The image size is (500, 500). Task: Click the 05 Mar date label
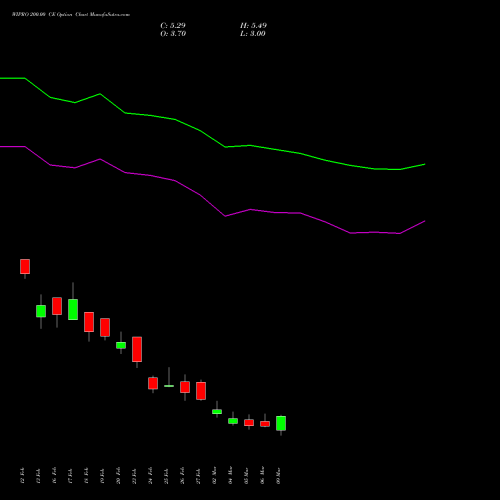pyautogui.click(x=246, y=475)
